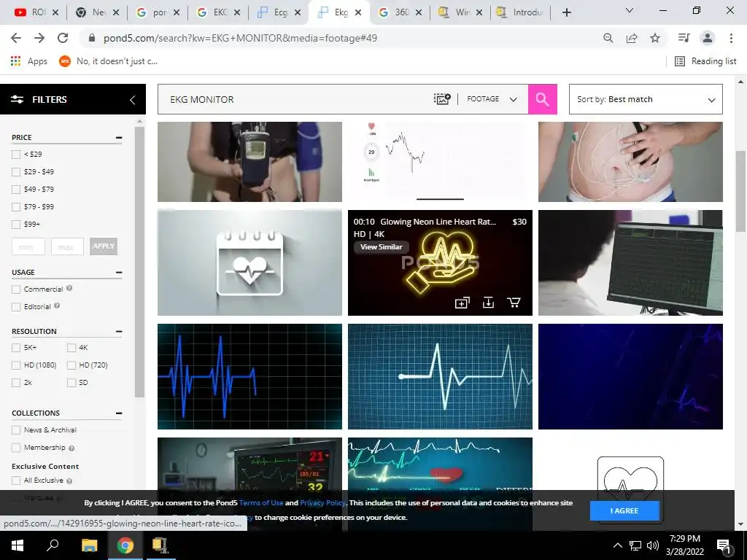Reload the page
This screenshot has height=560, width=747.
[63, 38]
